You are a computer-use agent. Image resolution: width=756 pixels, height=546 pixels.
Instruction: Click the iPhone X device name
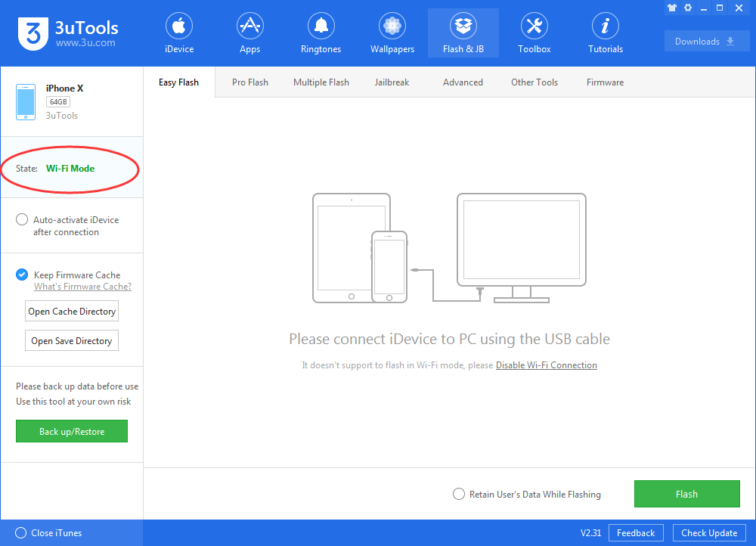pos(64,88)
